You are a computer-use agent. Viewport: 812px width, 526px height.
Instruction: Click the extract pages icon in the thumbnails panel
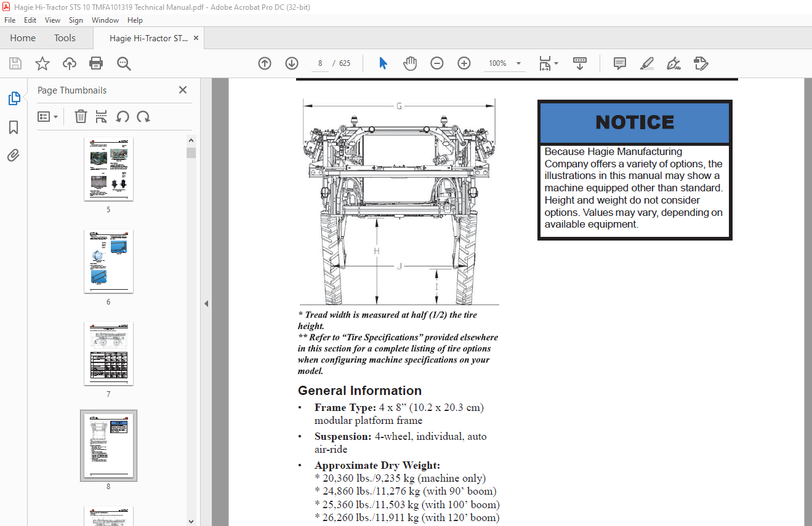click(x=102, y=116)
